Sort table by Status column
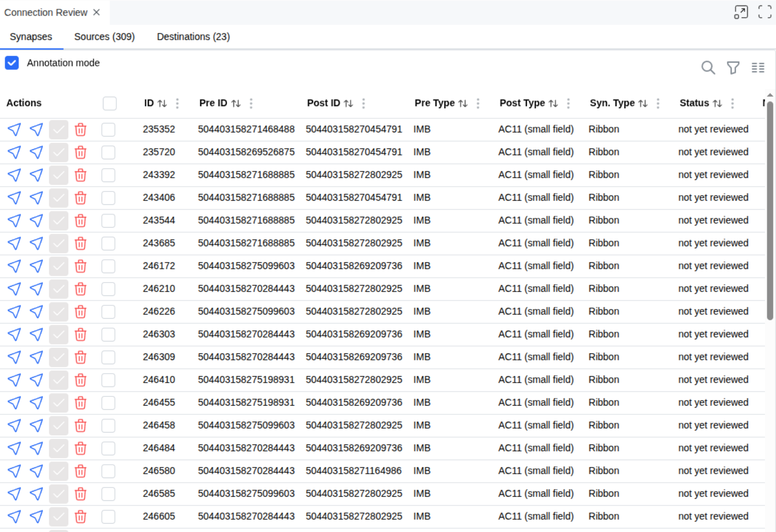 pos(717,104)
